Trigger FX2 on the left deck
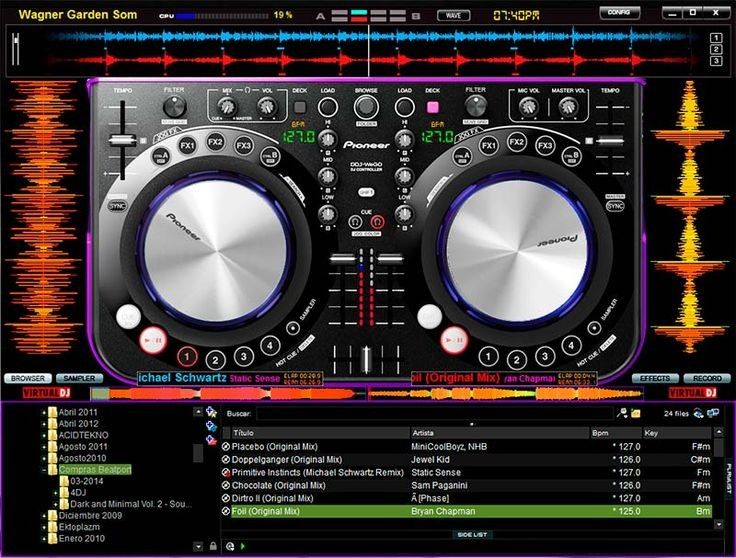736x558 pixels. tap(215, 141)
